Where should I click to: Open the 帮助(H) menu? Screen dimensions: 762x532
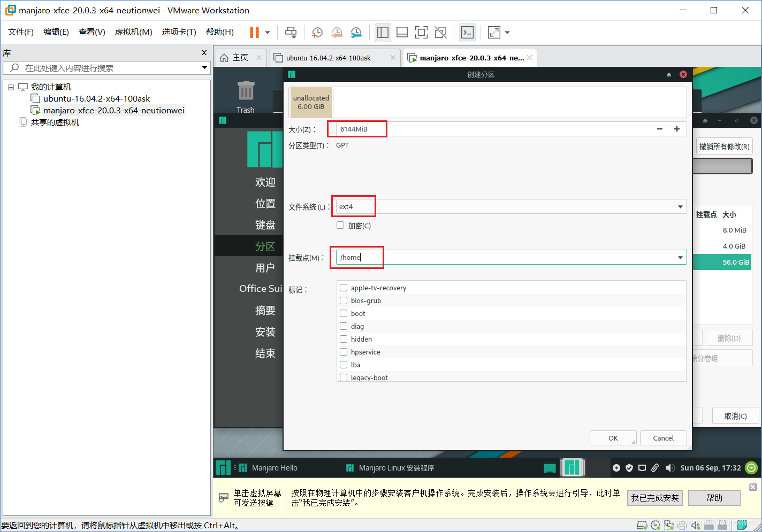tap(220, 32)
